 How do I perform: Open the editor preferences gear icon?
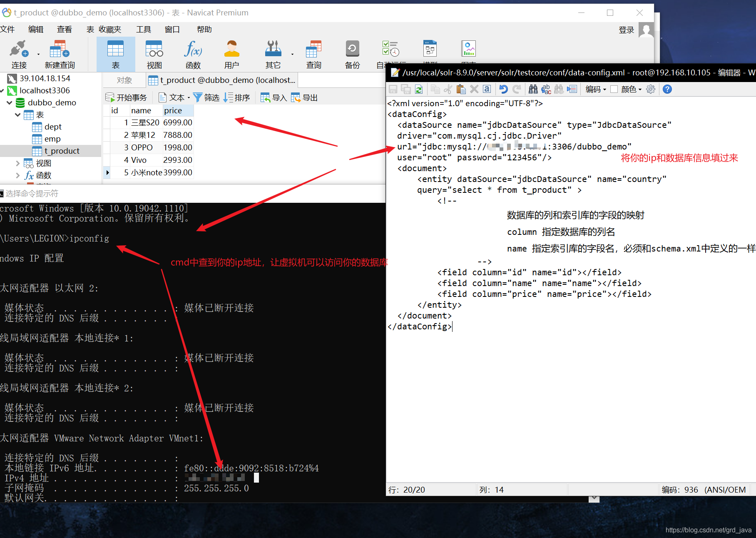pyautogui.click(x=651, y=89)
